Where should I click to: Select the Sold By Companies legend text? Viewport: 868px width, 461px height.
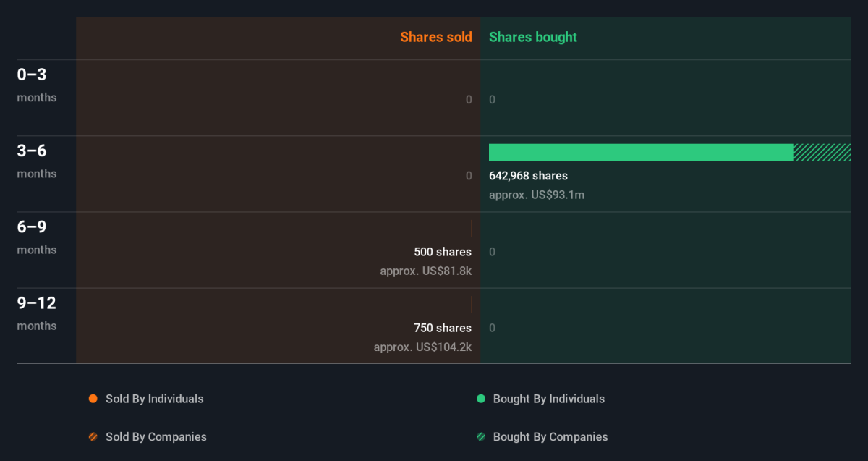[156, 437]
